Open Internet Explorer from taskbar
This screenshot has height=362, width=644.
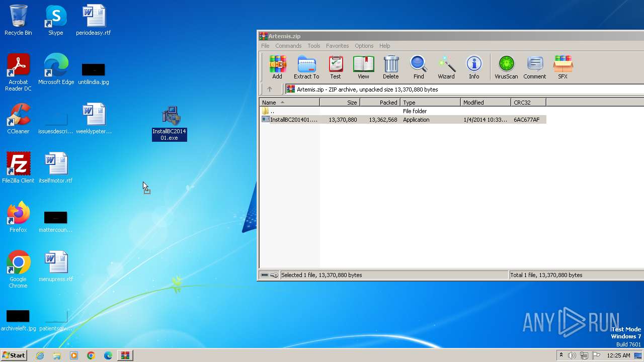tap(40, 355)
